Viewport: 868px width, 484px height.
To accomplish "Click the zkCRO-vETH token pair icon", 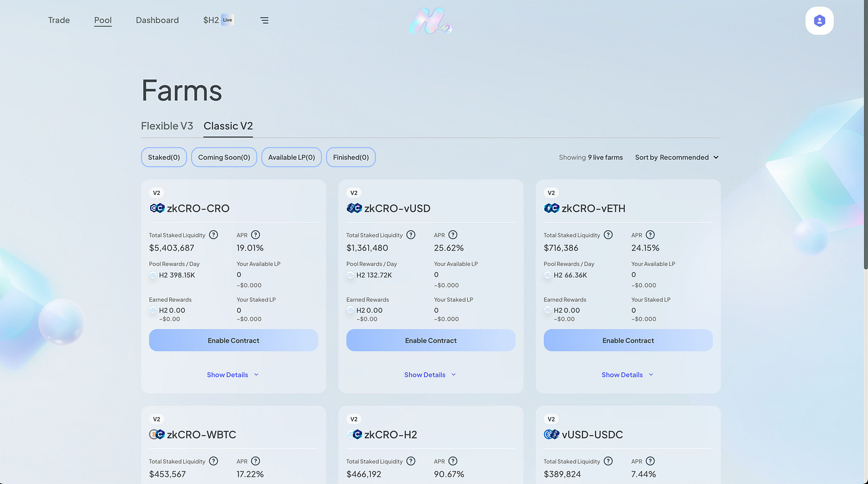I will [551, 208].
